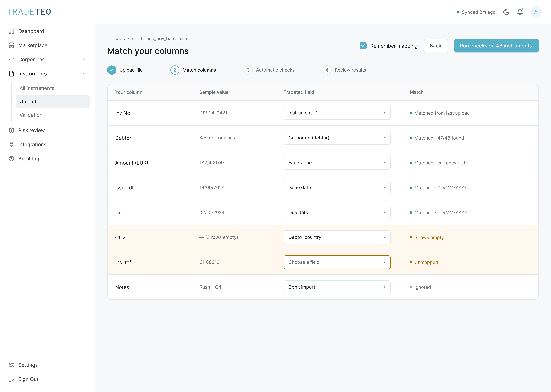
Task: Go to Review results step 4
Action: click(x=344, y=70)
